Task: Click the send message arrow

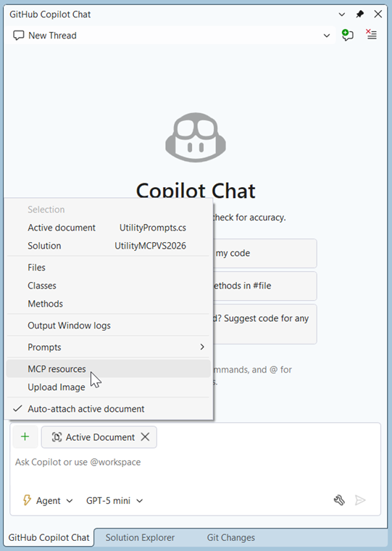Action: pos(360,500)
